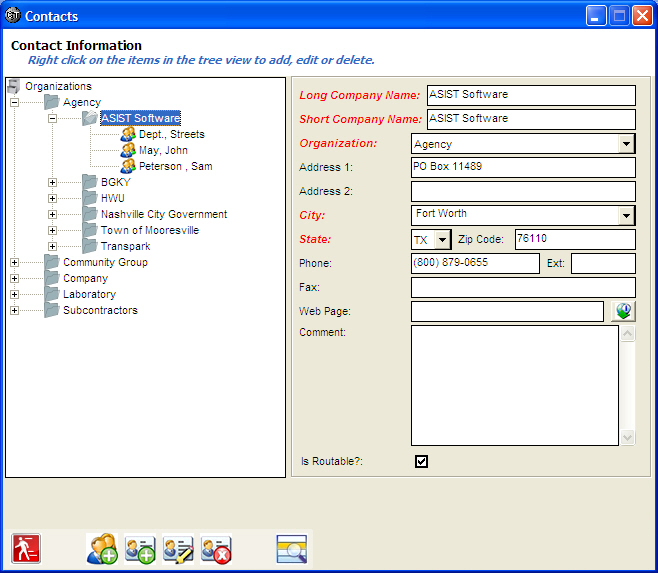Select the Organizations root label
The image size is (658, 573).
(58, 86)
